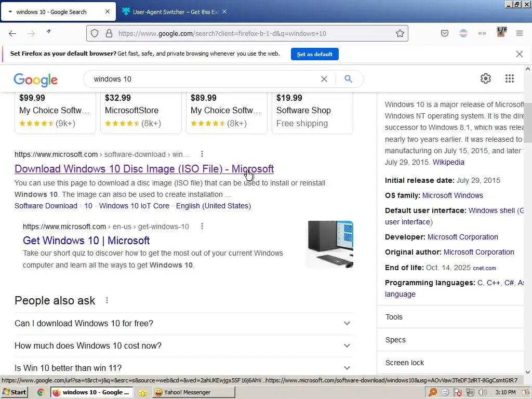Open the Google apps grid icon
Screen dimensions: 532x399
(509, 78)
